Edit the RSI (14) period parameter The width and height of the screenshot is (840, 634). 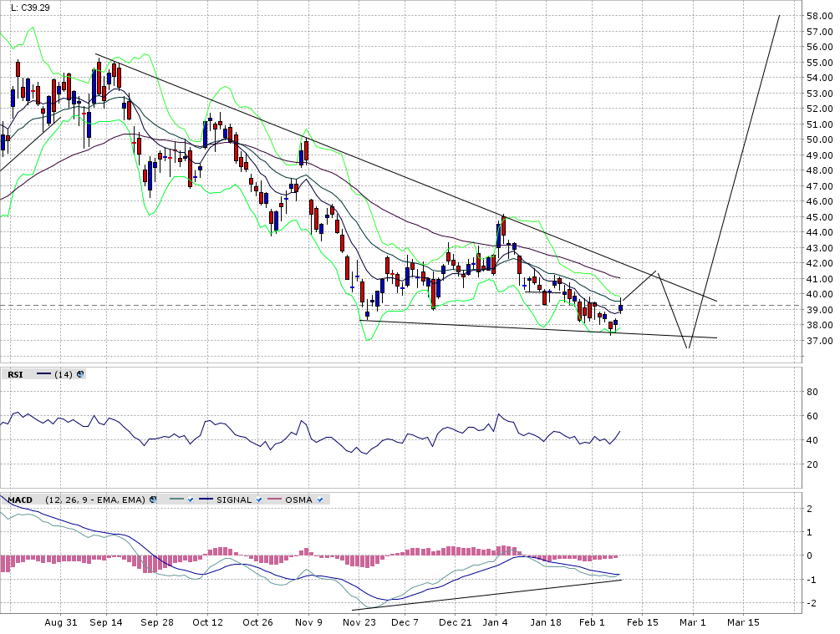point(63,374)
